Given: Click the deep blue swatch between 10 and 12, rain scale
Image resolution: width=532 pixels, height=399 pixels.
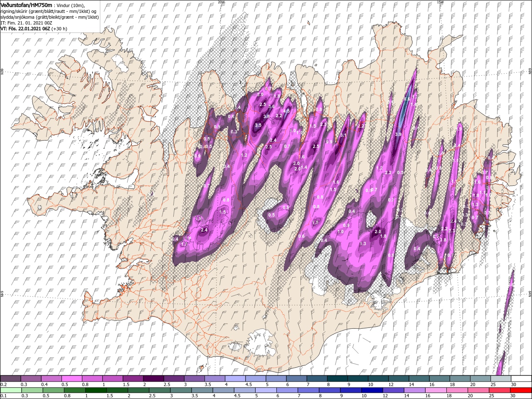Looking at the screenshot, I should coord(372,390).
